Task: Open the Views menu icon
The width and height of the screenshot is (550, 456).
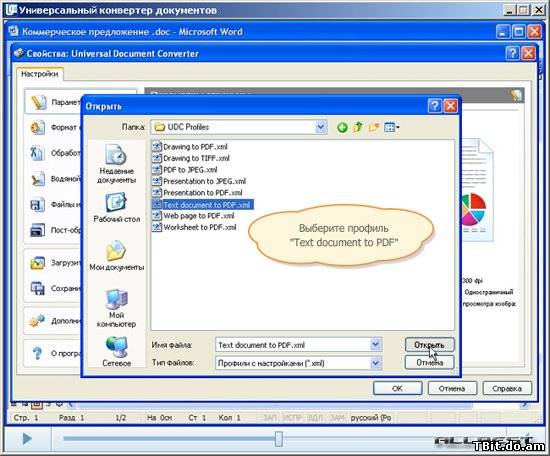Action: 392,127
